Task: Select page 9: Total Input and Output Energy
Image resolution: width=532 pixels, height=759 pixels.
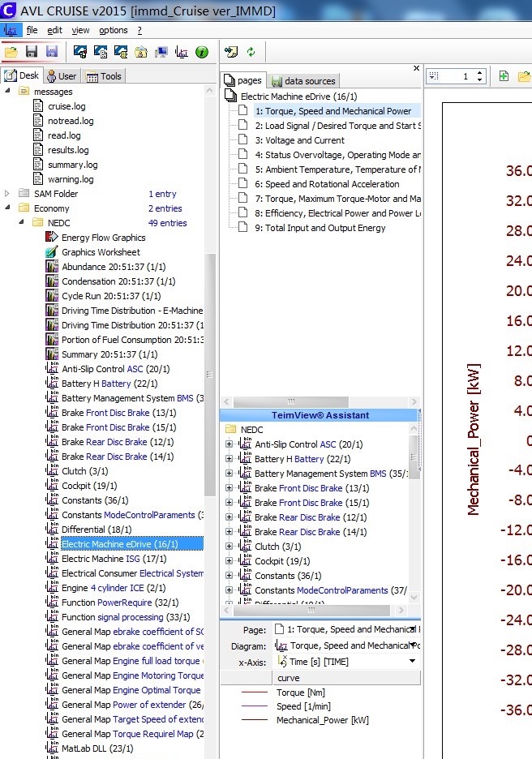Action: coord(320,228)
